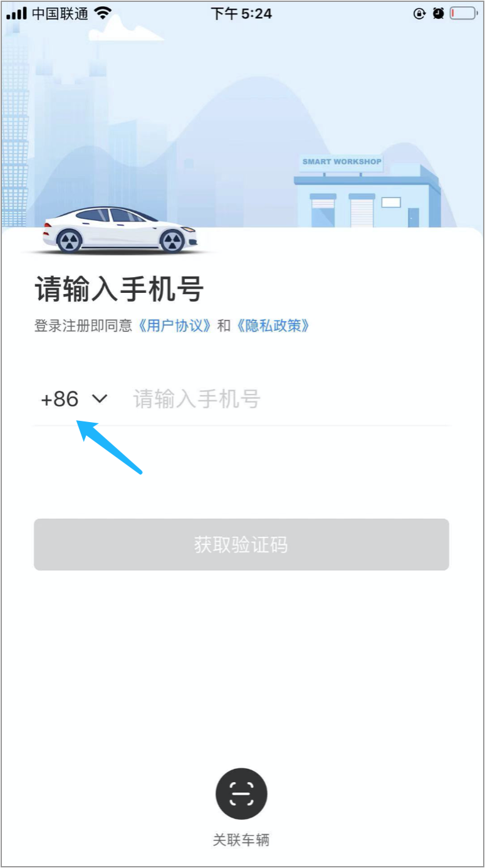Image resolution: width=485 pixels, height=868 pixels.
Task: Open the 《隐私政策》 privacy policy link
Action: [x=273, y=325]
